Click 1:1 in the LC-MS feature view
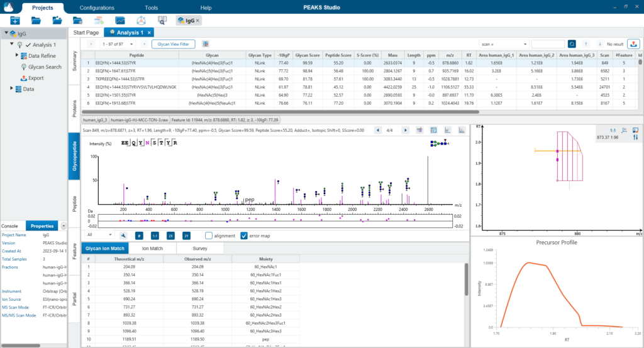This screenshot has width=644, height=348. click(x=613, y=130)
